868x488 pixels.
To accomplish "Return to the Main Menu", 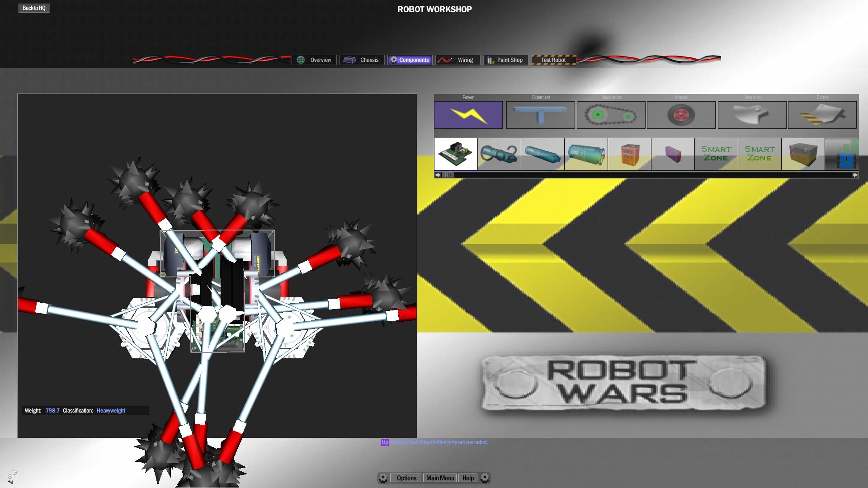I will coord(440,478).
